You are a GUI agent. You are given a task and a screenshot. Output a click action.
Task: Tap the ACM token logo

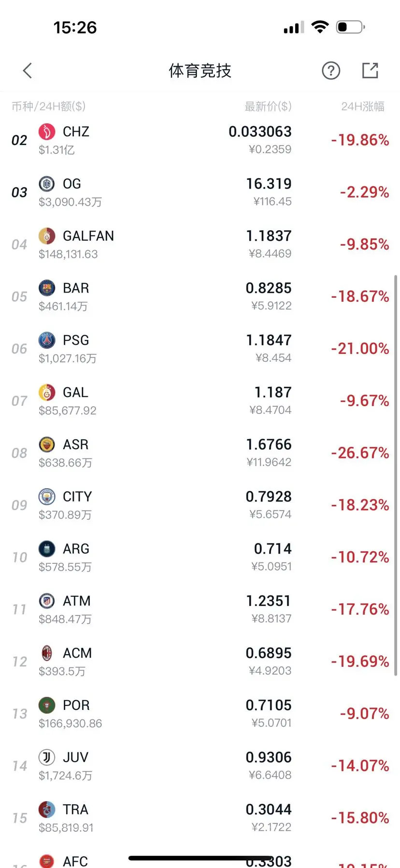coord(47,653)
